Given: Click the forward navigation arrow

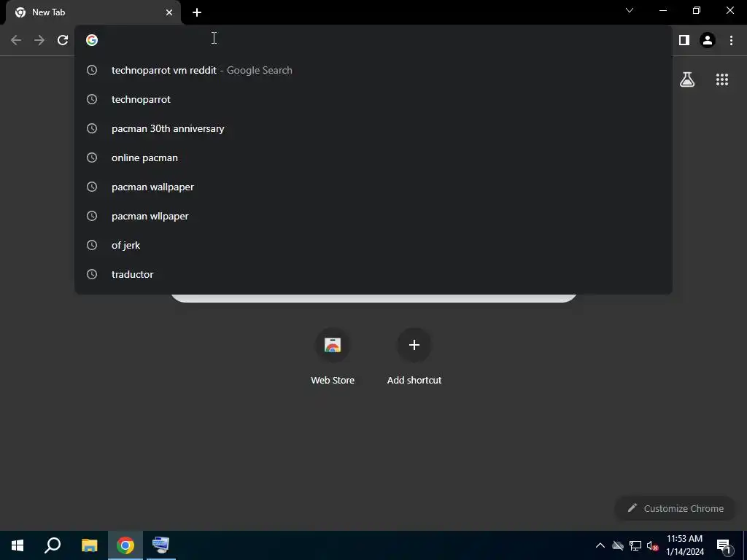Looking at the screenshot, I should click(x=39, y=40).
